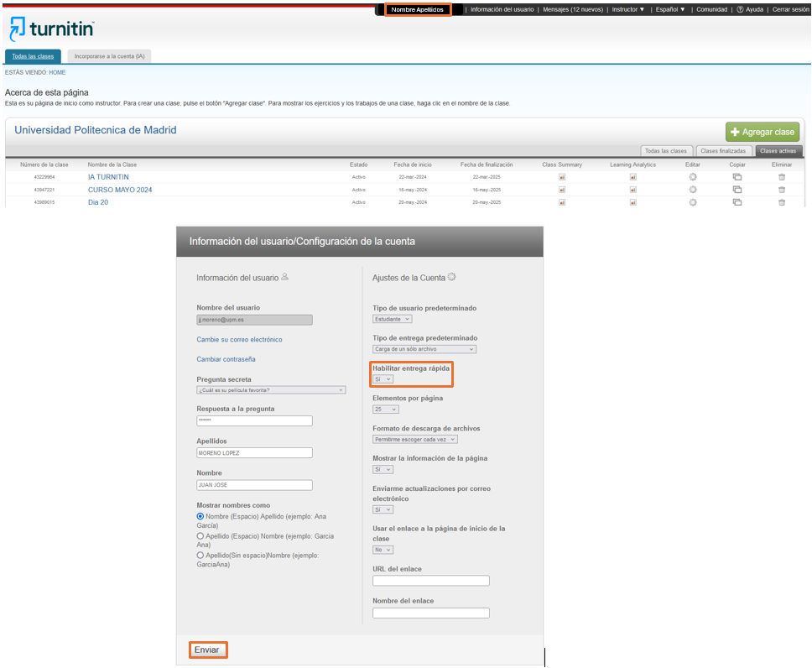Viewport: 812px width, 668px height.
Task: Open the Instructor role menu
Action: pos(628,9)
